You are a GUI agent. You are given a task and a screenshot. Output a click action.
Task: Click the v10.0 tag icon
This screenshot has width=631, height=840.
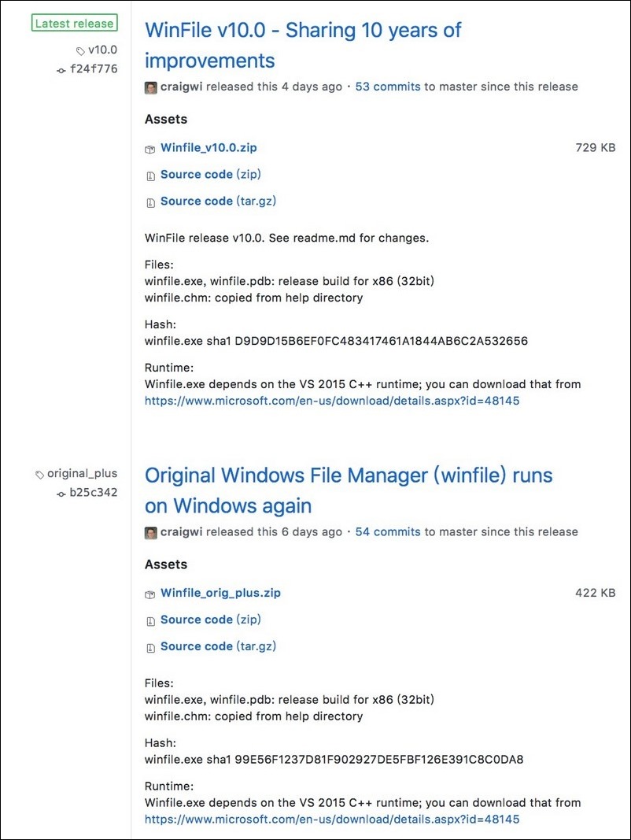(80, 51)
